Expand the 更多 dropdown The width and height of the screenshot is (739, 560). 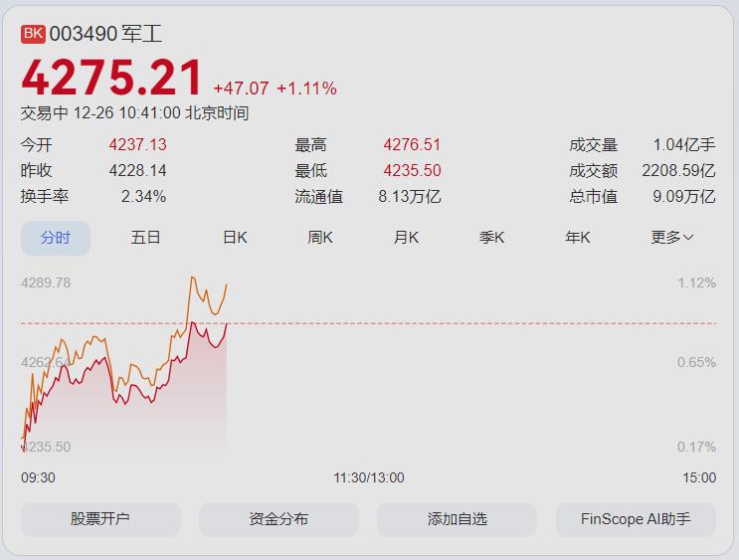pyautogui.click(x=672, y=238)
